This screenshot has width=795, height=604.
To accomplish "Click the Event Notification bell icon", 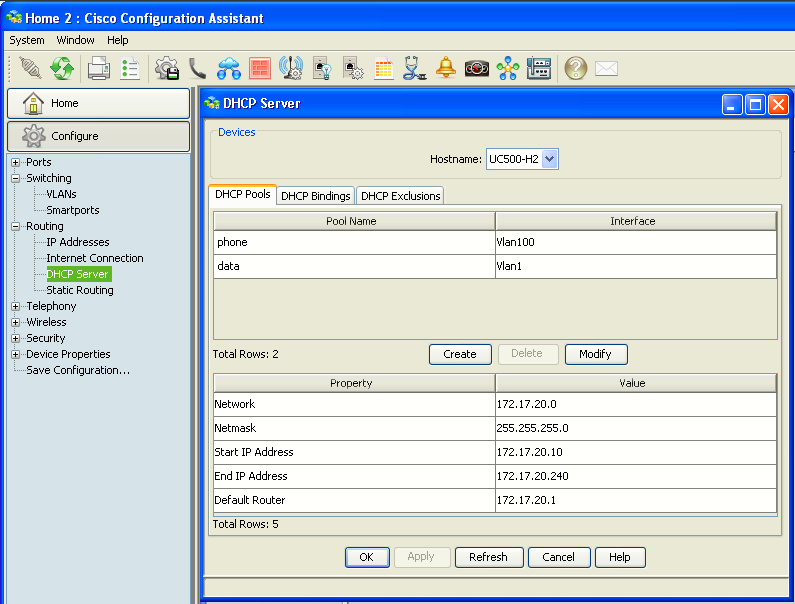I will [x=446, y=68].
